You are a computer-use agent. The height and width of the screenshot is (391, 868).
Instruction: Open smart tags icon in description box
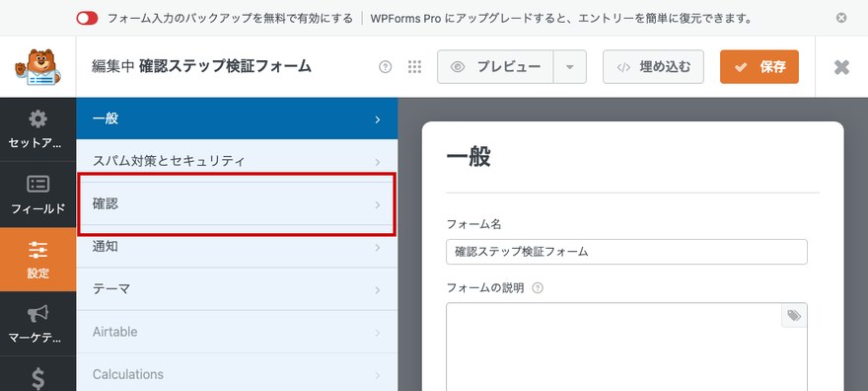794,316
